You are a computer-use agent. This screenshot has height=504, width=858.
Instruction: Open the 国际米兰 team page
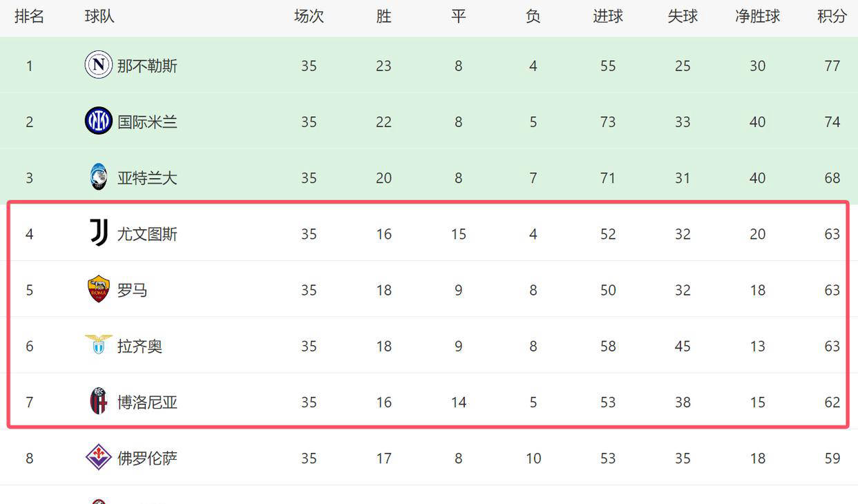[x=147, y=122]
